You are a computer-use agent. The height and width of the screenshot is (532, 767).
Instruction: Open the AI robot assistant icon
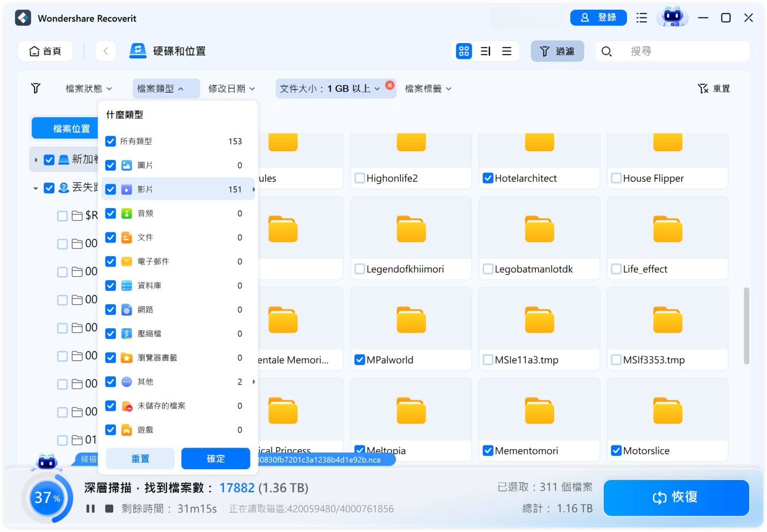[x=672, y=18]
